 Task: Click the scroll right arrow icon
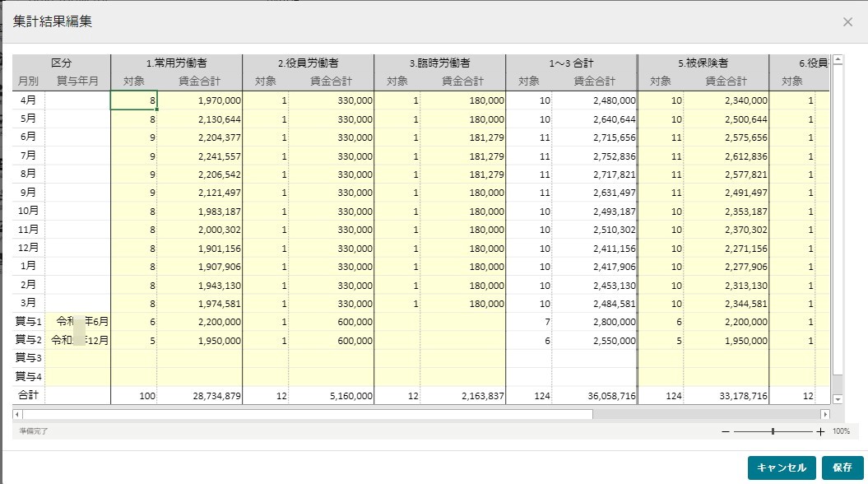tap(825, 414)
